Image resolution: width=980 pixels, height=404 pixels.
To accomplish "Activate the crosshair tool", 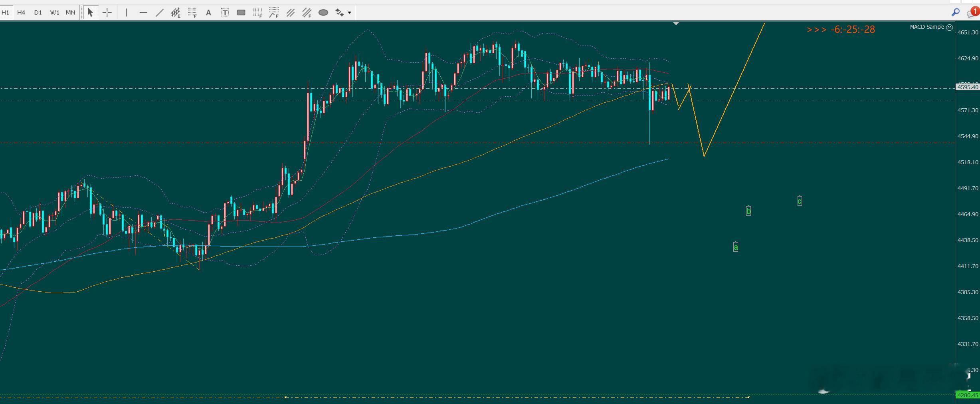I will click(x=107, y=13).
